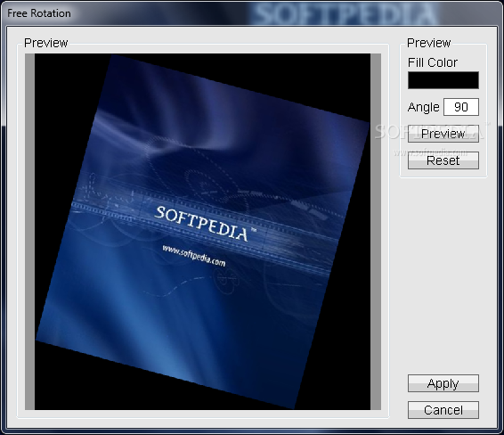Reset the rotation settings
This screenshot has width=504, height=435.
(x=443, y=160)
